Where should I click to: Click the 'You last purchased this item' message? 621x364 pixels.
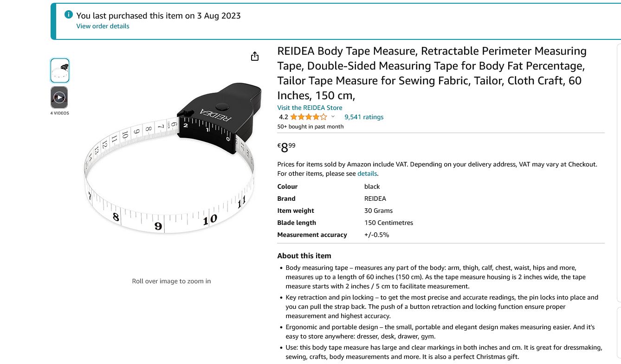pyautogui.click(x=159, y=15)
